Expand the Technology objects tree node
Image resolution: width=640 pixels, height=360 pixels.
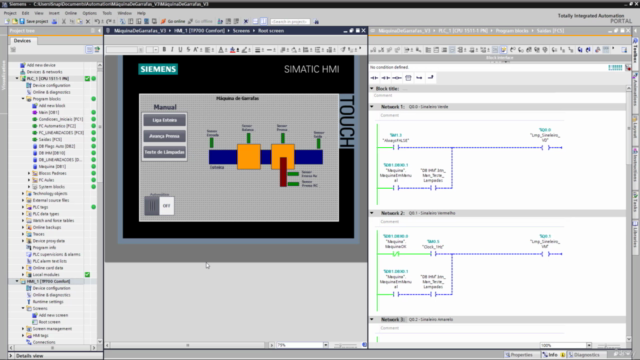pyautogui.click(x=23, y=193)
